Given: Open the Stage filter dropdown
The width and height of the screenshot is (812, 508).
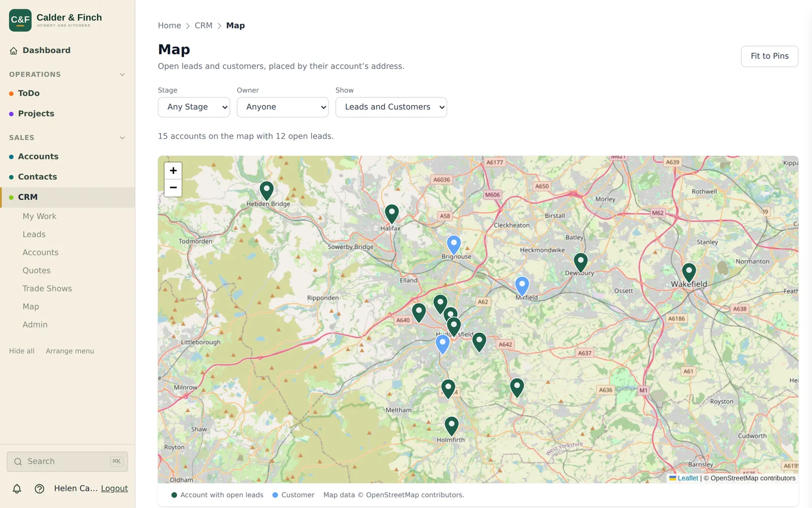Looking at the screenshot, I should point(194,107).
